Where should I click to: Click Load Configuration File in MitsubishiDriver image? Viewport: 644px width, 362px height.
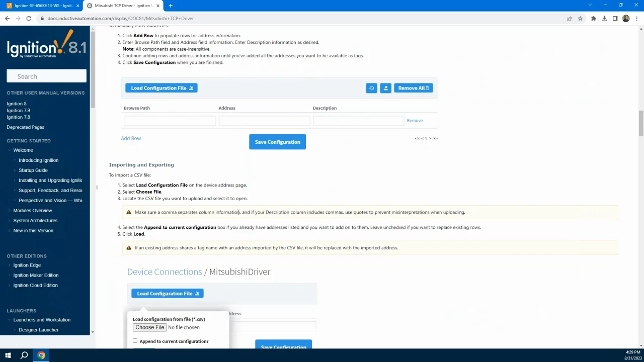point(167,294)
